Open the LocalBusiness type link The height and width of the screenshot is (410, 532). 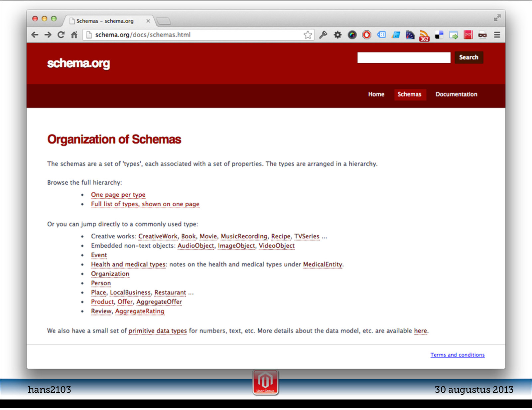(x=130, y=292)
